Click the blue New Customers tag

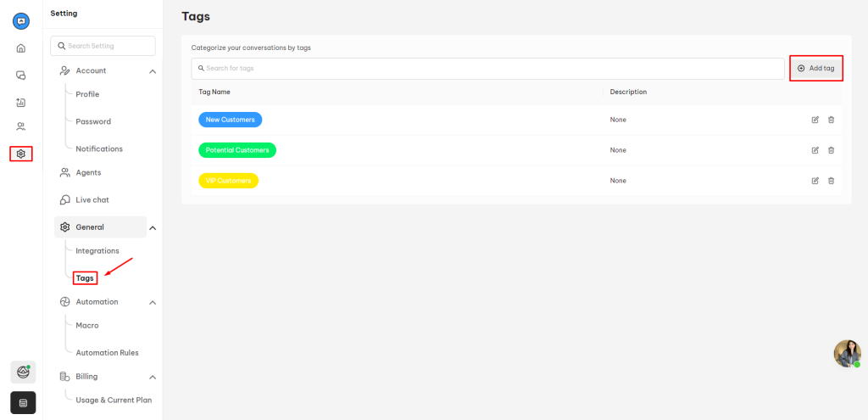tap(231, 120)
